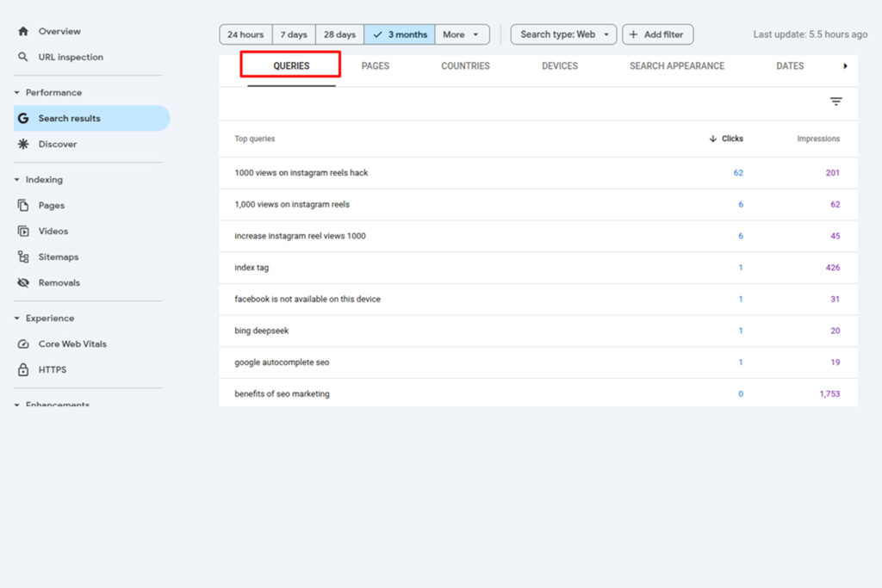Image resolution: width=882 pixels, height=588 pixels.
Task: Open Discover in the sidebar
Action: point(58,144)
